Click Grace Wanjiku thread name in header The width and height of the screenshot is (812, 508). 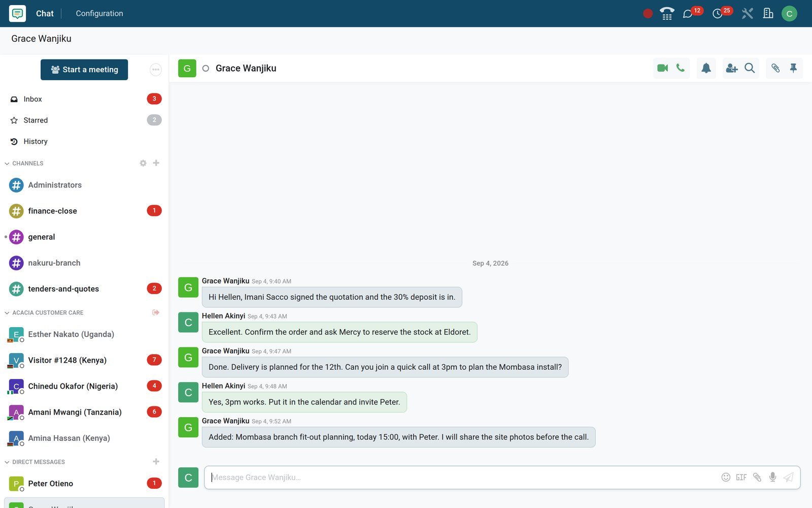click(246, 68)
